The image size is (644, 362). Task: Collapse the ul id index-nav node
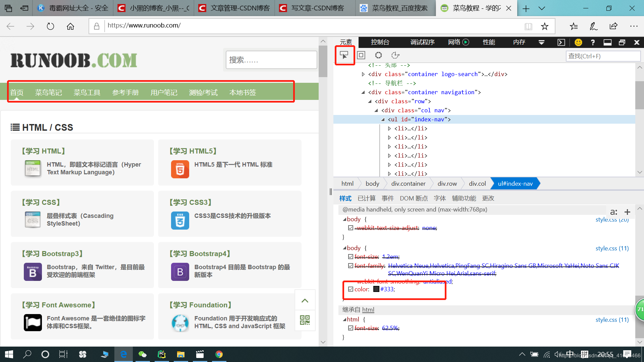point(383,119)
